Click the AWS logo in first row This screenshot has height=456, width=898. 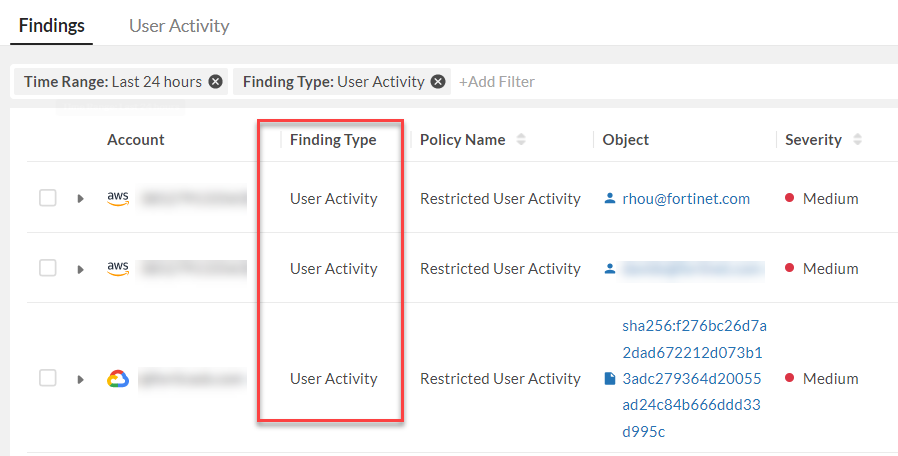tap(118, 198)
